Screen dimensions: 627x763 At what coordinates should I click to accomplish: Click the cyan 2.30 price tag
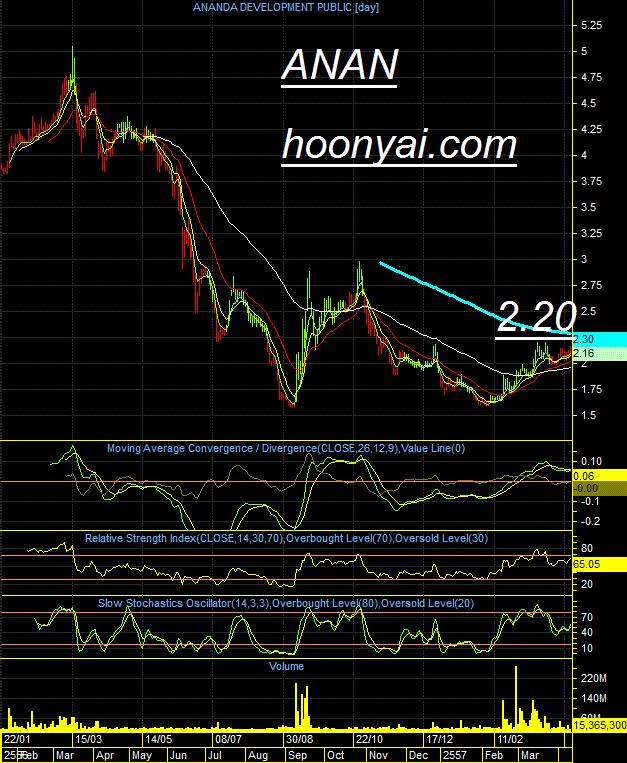coord(599,339)
